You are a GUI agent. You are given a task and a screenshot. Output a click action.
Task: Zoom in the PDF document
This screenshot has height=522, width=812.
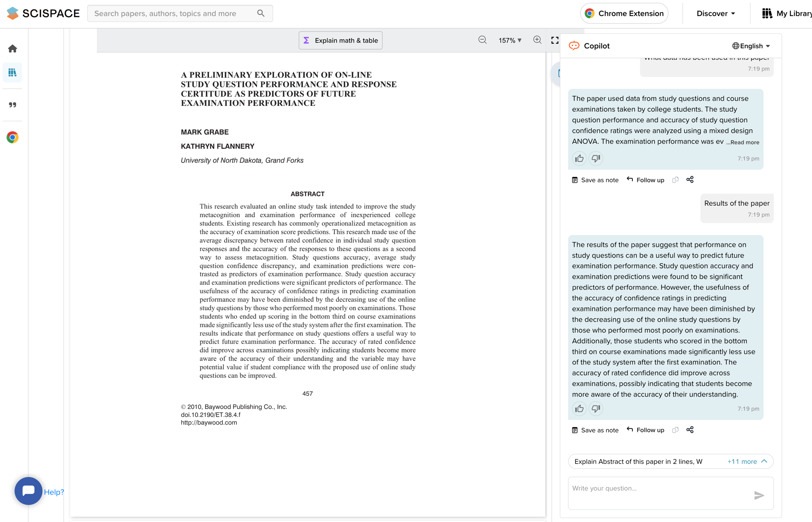tap(537, 40)
